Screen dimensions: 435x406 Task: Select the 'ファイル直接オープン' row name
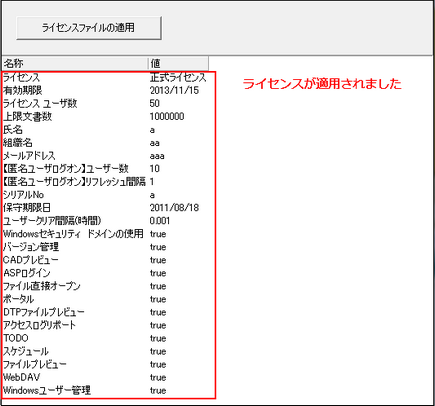point(42,286)
